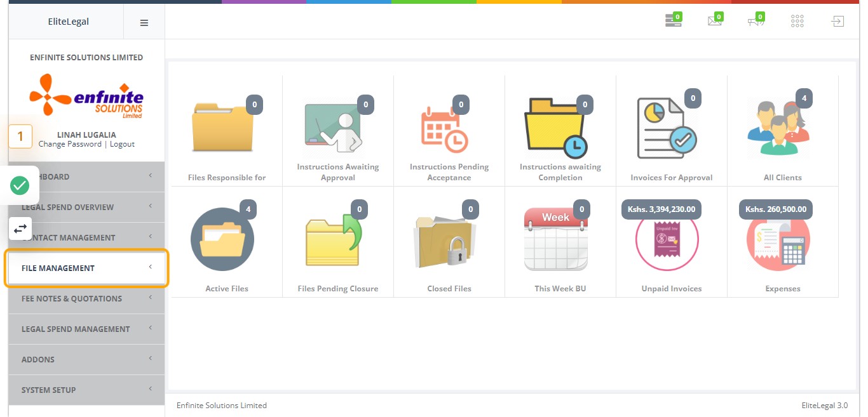
Task: Open the All Clients people icon
Action: coord(778,127)
